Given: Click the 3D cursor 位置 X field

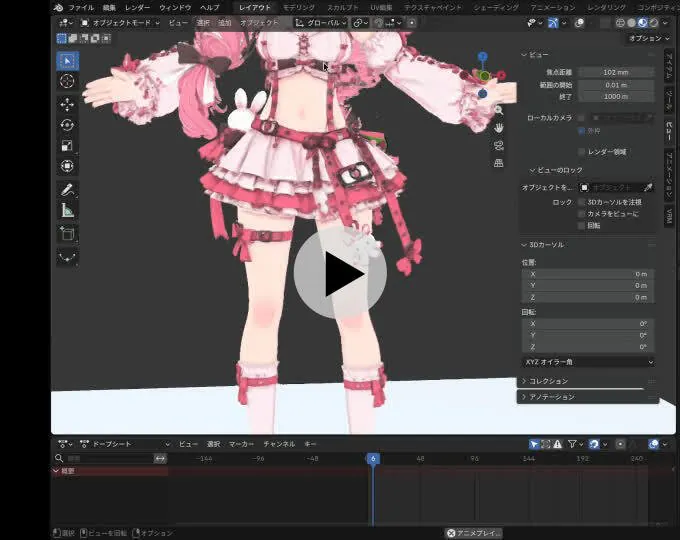Looking at the screenshot, I should [x=588, y=274].
